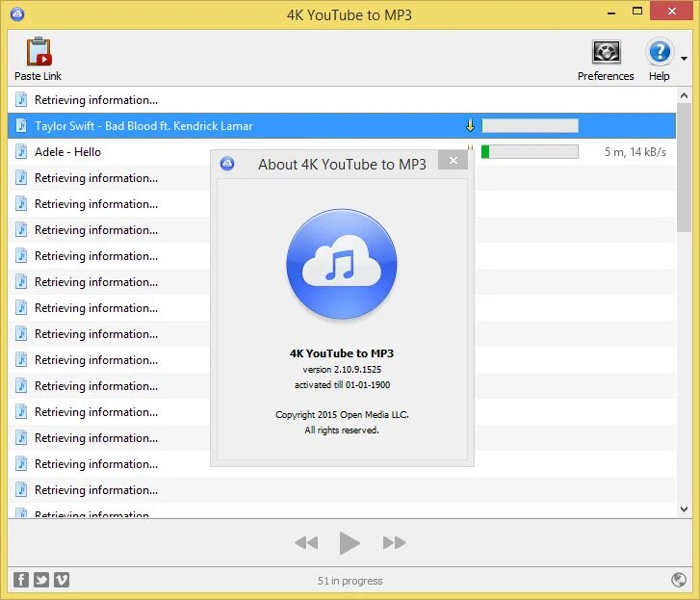Select last fully visible Retrieving information row
Image resolution: width=700 pixels, height=600 pixels.
tap(342, 490)
